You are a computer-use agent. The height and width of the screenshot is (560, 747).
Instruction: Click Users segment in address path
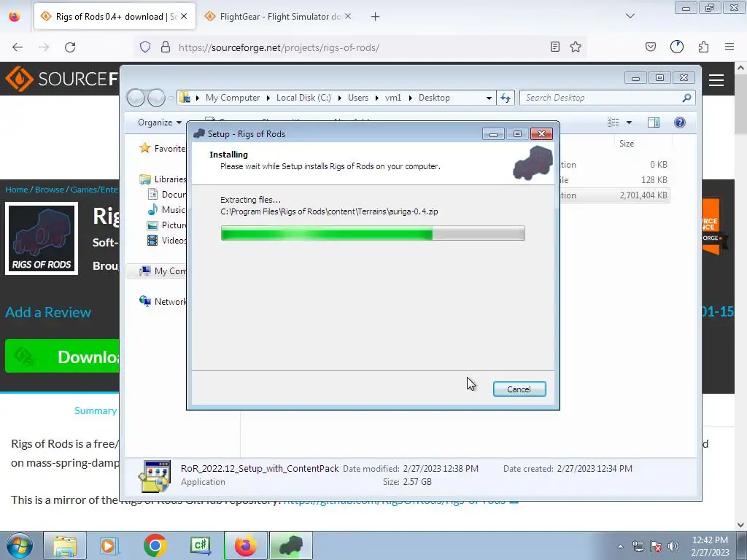click(357, 98)
